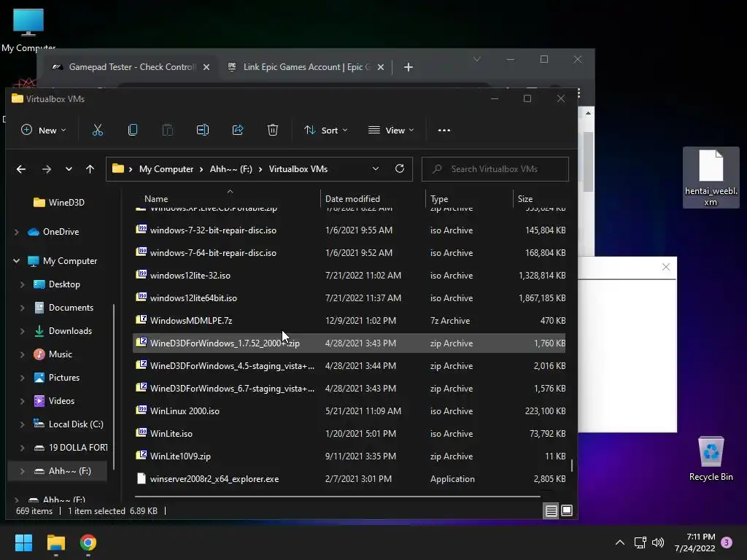Viewport: 747px width, 560px height.
Task: Select WindowsMDMLPE.7z file
Action: tap(349, 321)
